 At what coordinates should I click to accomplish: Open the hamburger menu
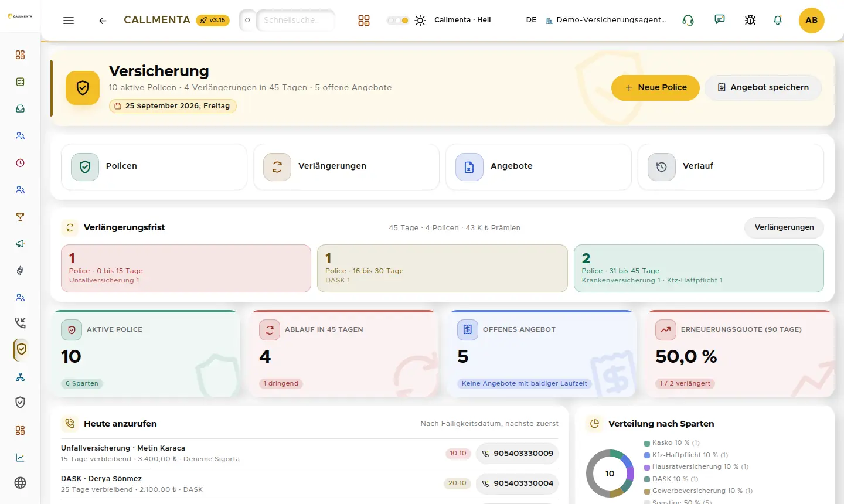69,21
